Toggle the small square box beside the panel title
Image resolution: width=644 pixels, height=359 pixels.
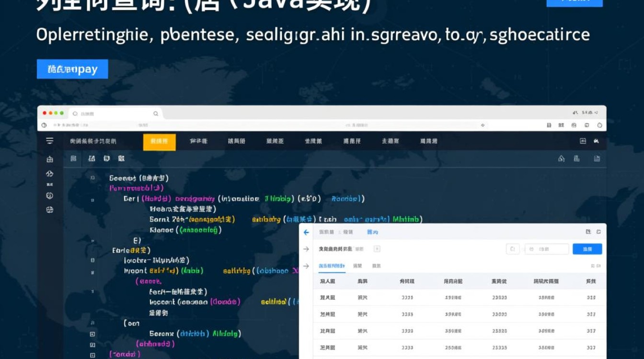coord(377,249)
